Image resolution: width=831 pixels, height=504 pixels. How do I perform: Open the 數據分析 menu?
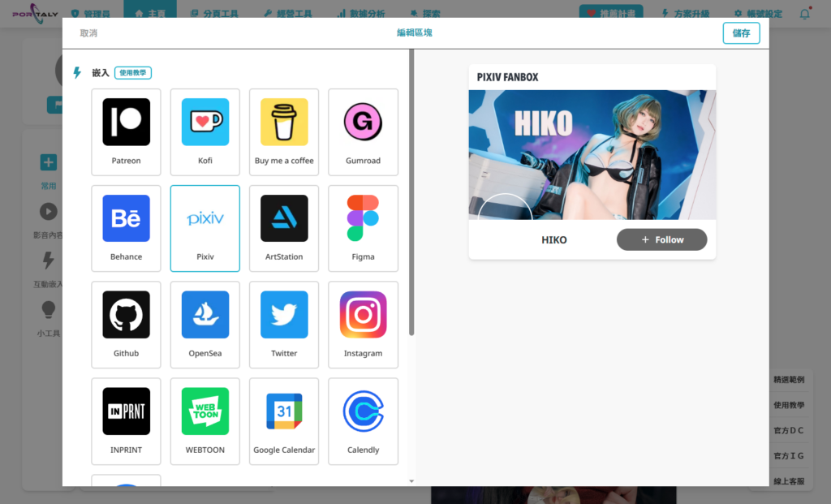point(361,13)
